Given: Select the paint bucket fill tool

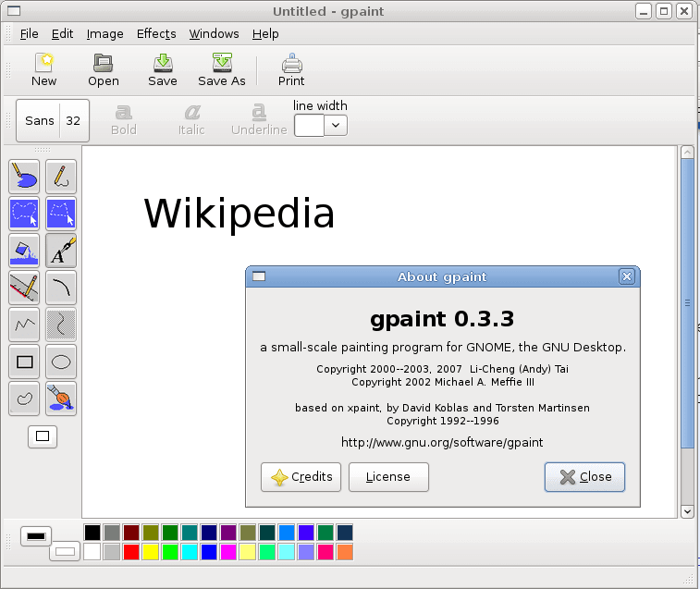Looking at the screenshot, I should coord(24,250).
